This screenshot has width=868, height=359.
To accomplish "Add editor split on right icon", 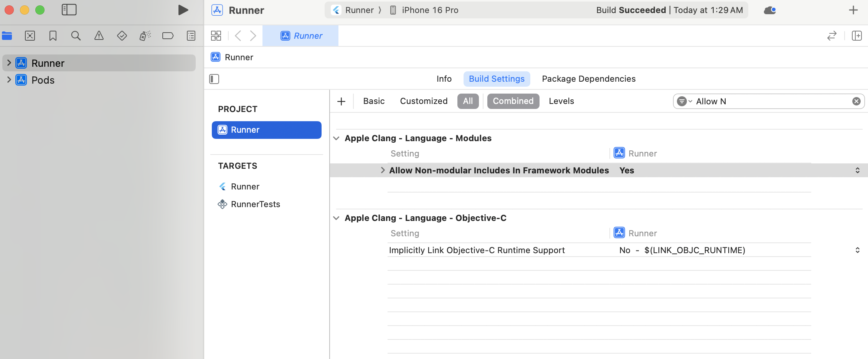I will [857, 36].
